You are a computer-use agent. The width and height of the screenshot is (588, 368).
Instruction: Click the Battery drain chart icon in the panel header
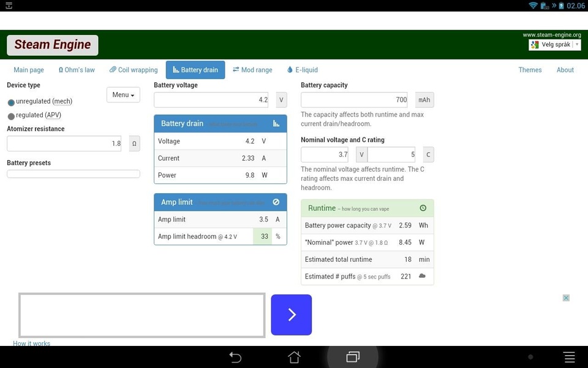tap(276, 123)
